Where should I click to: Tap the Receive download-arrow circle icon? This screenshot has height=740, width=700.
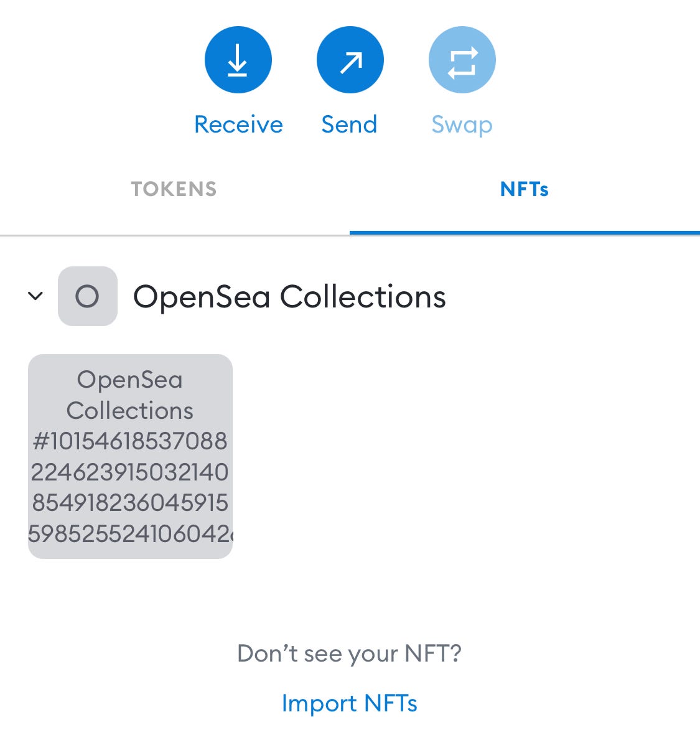tap(238, 60)
